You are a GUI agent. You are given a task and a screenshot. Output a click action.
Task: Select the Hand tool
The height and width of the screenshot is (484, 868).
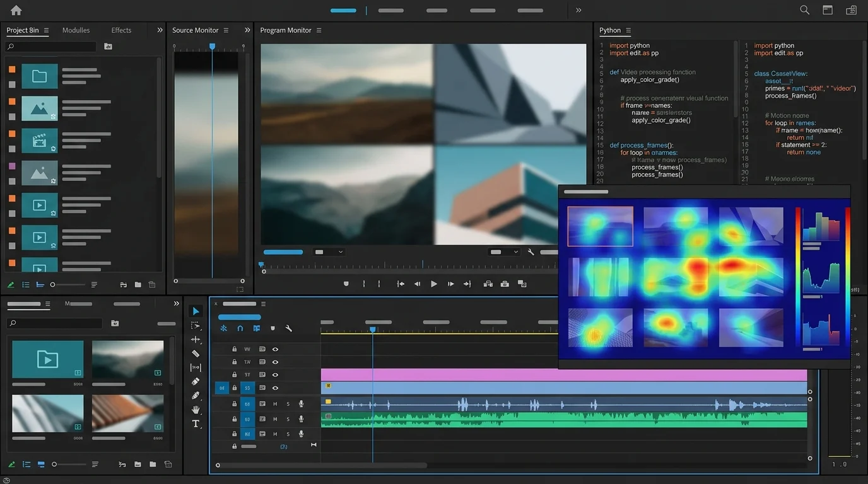196,410
